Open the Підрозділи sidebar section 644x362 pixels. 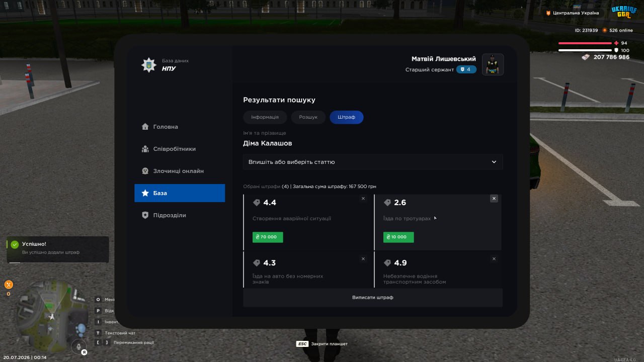(x=180, y=215)
